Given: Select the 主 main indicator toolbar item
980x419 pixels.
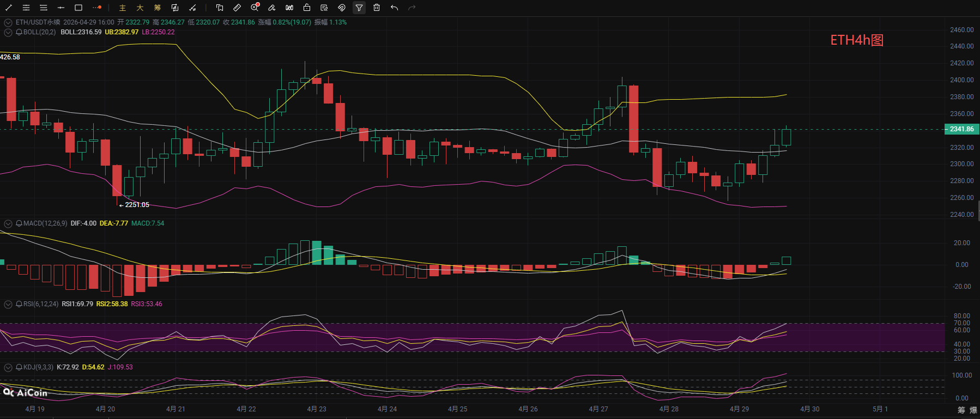Looking at the screenshot, I should (123, 8).
